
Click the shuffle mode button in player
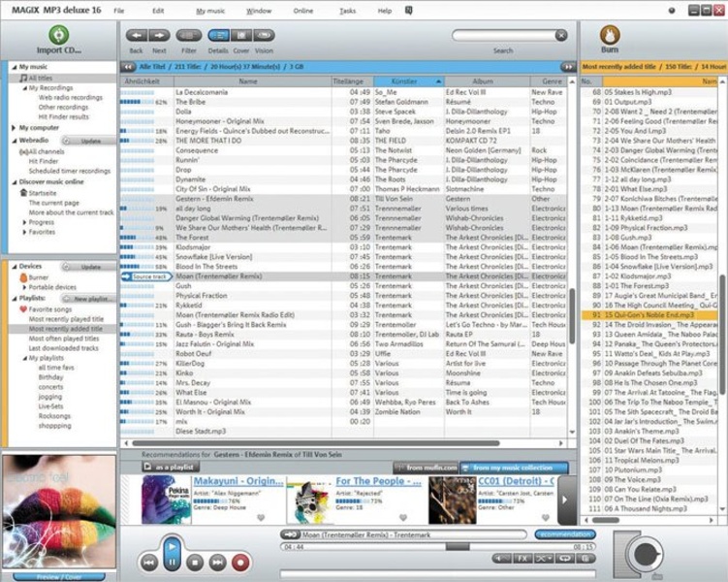(x=543, y=559)
